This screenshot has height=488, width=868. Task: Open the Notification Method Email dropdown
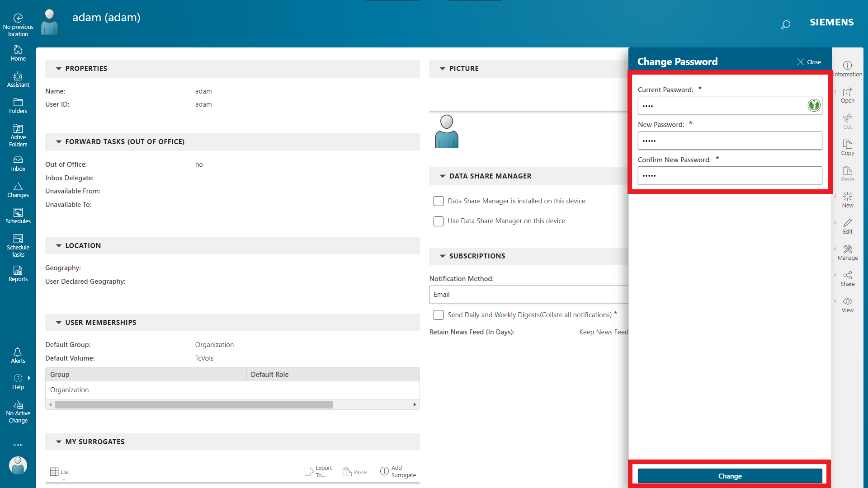click(x=528, y=295)
